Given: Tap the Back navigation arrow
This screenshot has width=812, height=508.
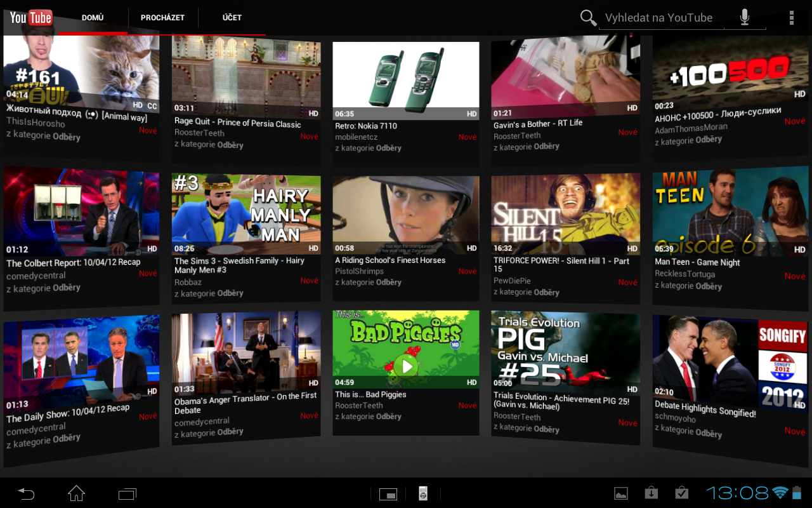Looking at the screenshot, I should pos(25,493).
